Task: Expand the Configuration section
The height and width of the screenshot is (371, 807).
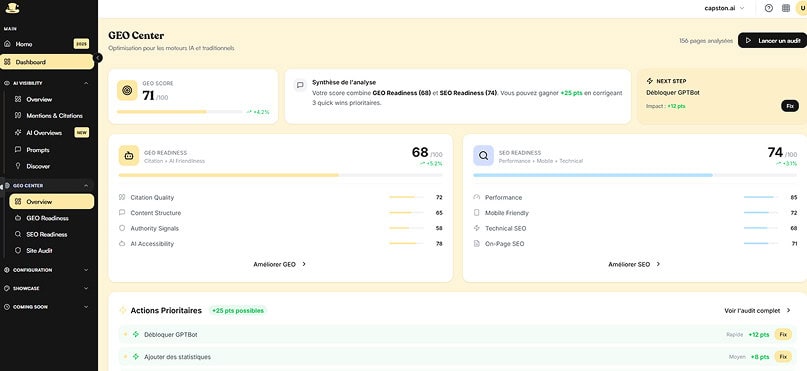Action: (46, 270)
